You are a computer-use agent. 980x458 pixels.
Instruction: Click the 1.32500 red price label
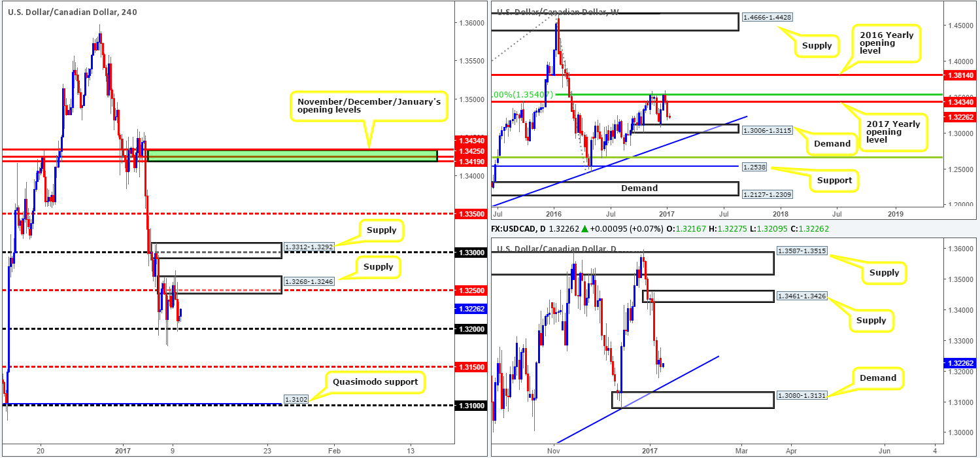coord(470,290)
